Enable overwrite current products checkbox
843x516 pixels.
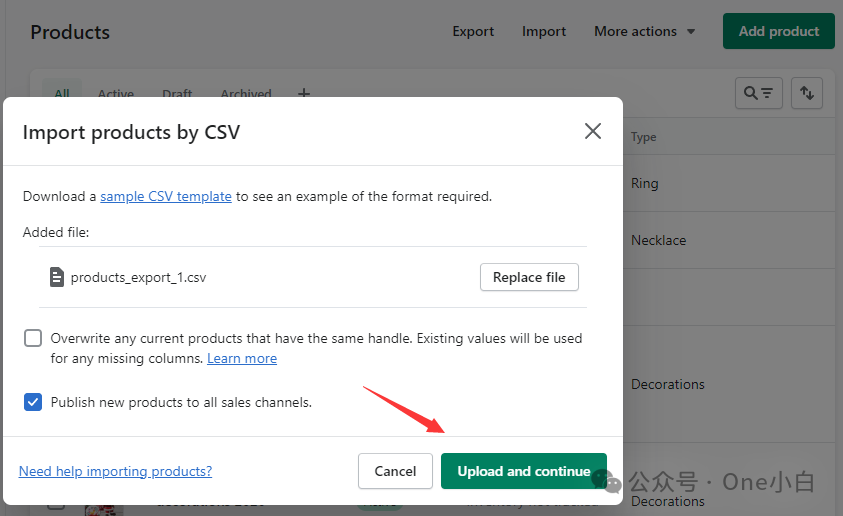(x=33, y=338)
